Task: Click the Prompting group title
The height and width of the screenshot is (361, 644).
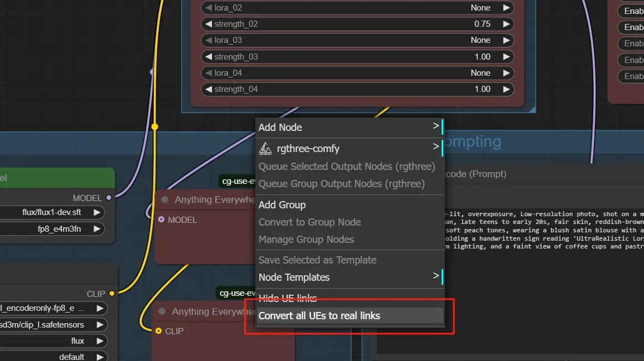Action: (x=473, y=142)
